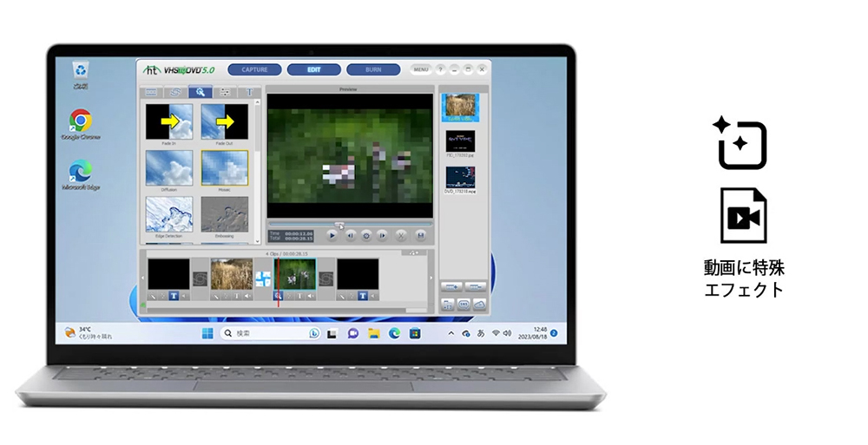Image resolution: width=868 pixels, height=445 pixels.
Task: Apply the Edge Detection effect
Action: [x=169, y=214]
